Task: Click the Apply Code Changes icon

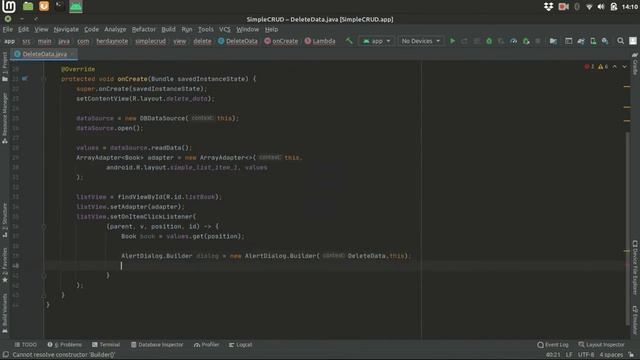Action: [x=477, y=41]
